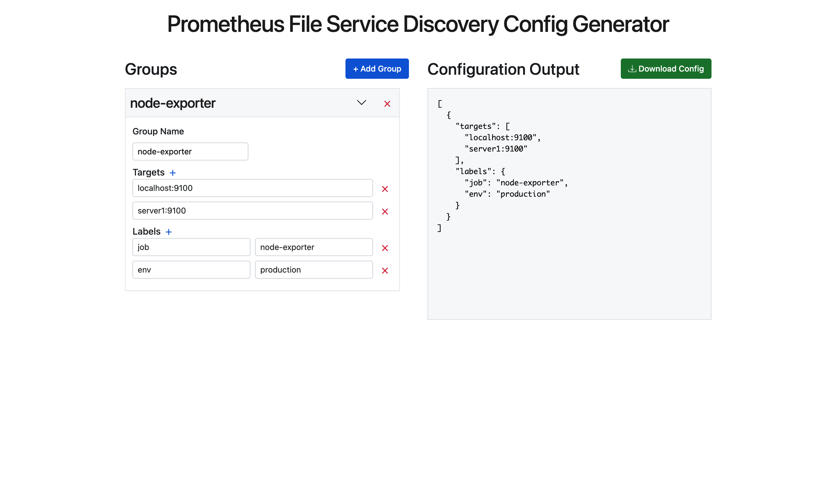Download the generated config file

(665, 69)
